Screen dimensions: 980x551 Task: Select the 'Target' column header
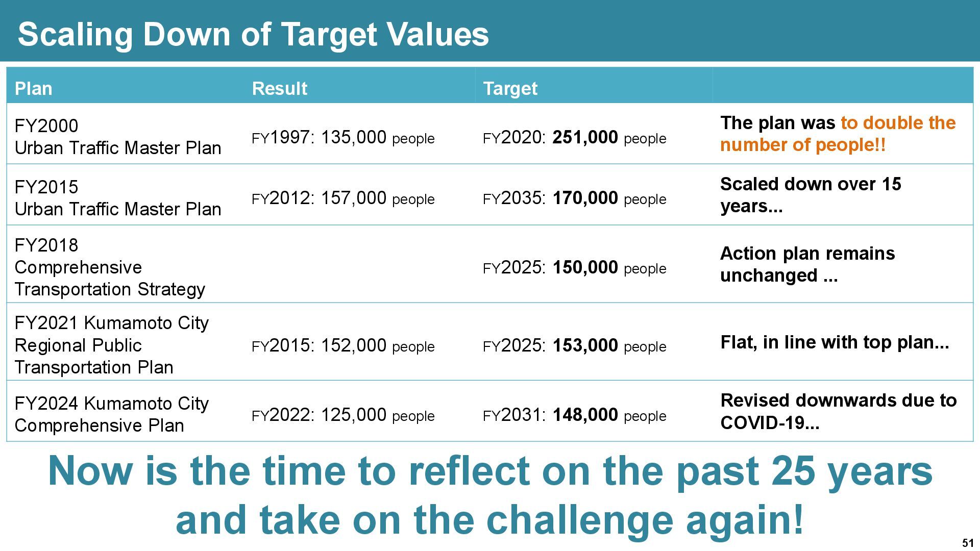[x=510, y=88]
